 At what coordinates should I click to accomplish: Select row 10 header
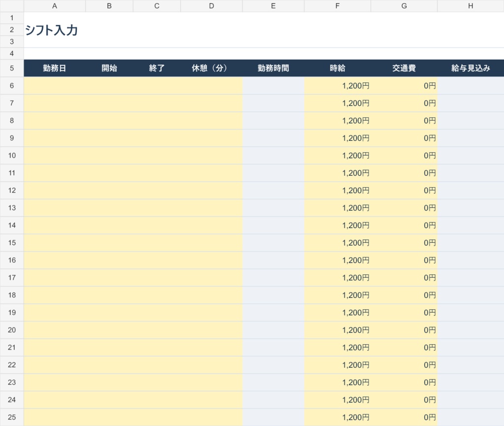point(12,156)
